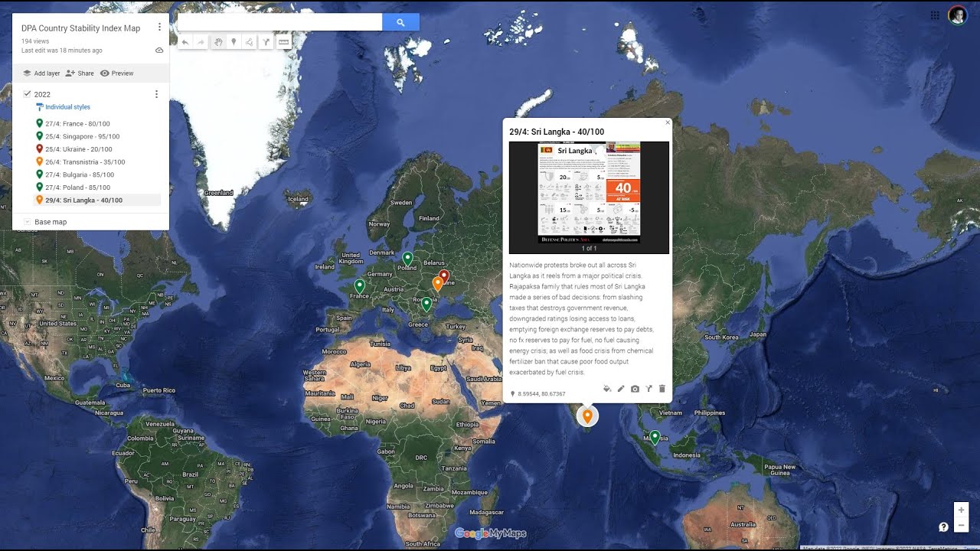Click the map search input field
Viewport: 980px width, 551px height.
(279, 22)
